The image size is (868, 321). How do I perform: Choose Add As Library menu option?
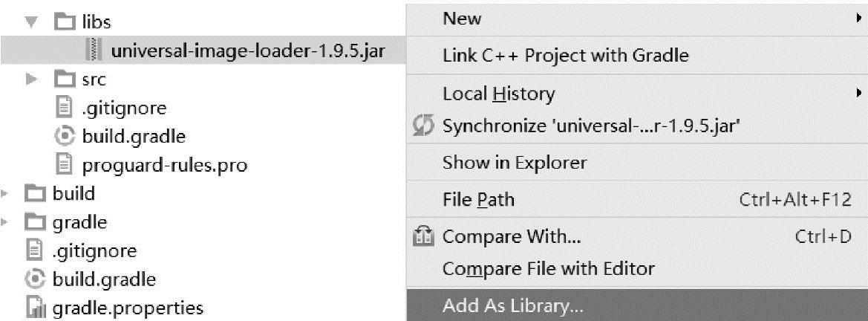512,306
